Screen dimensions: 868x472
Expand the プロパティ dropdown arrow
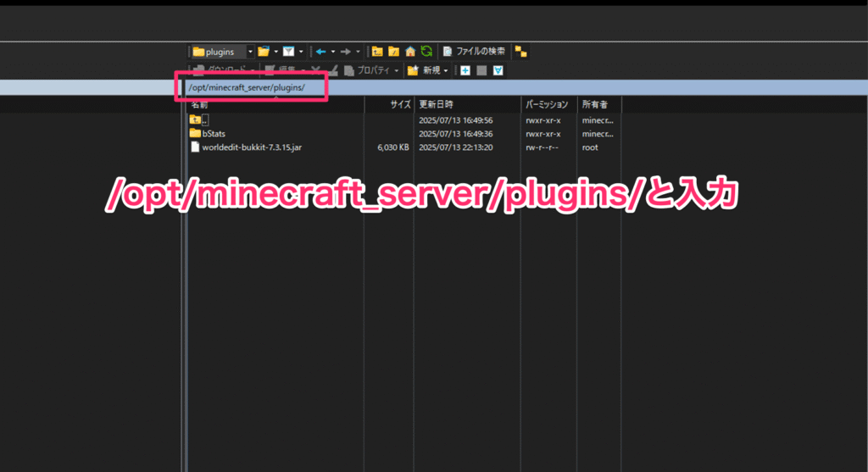coord(397,70)
